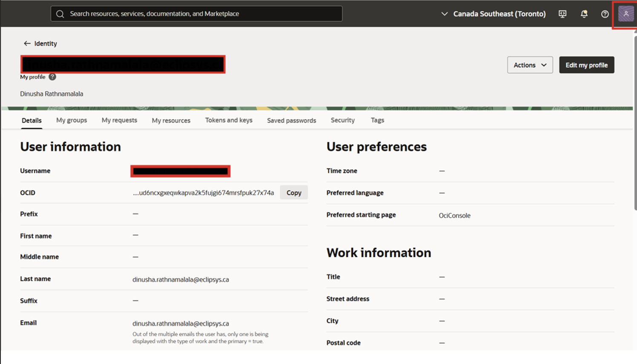Click the search resources input field

click(196, 14)
